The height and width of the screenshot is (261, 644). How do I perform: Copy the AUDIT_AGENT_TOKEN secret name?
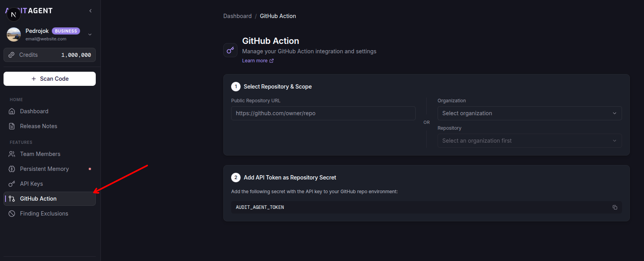tap(615, 207)
